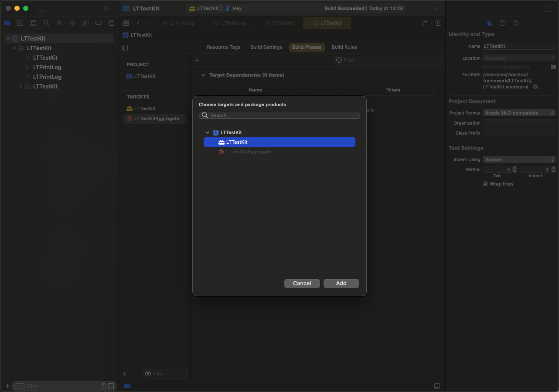Viewport: 559px width, 392px height.
Task: Open the related items grid icon
Action: pyautogui.click(x=126, y=23)
